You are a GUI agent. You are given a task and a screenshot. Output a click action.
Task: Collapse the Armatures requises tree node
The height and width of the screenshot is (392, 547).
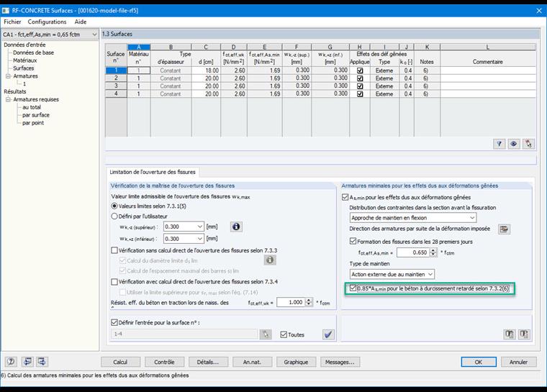coord(8,99)
